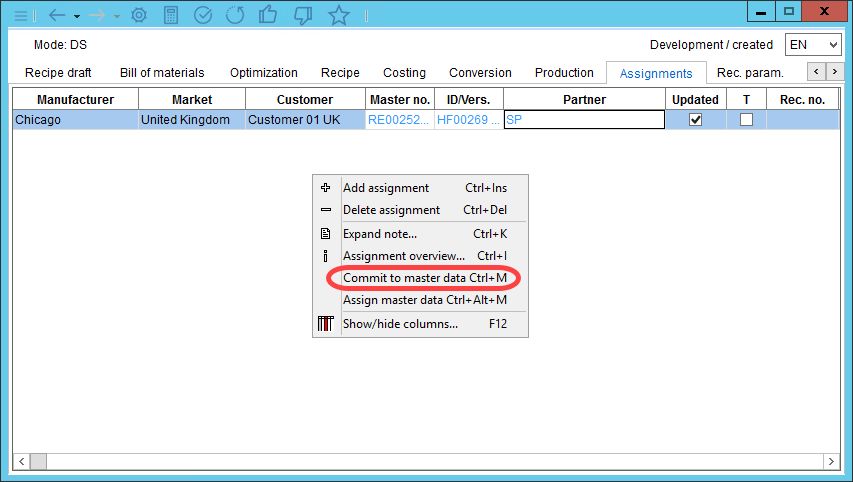Click the Manufacturer column header
The image size is (853, 482).
click(76, 100)
